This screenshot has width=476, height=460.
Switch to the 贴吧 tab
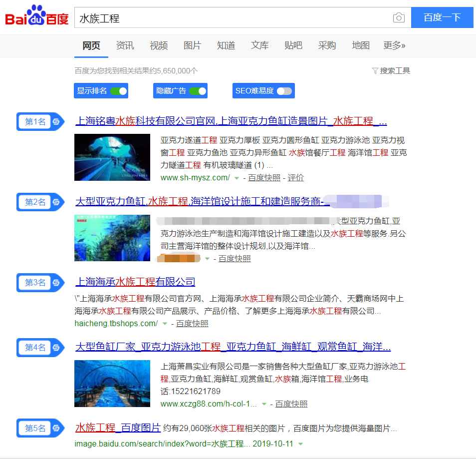point(293,45)
